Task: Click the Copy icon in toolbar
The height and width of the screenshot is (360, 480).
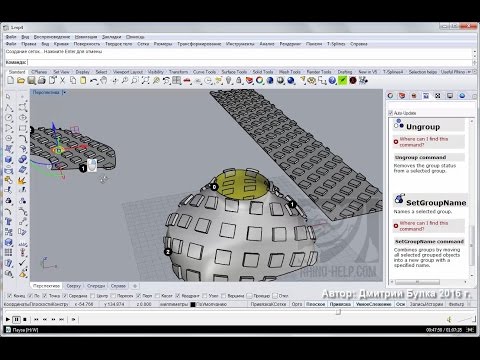Action: tap(73, 80)
